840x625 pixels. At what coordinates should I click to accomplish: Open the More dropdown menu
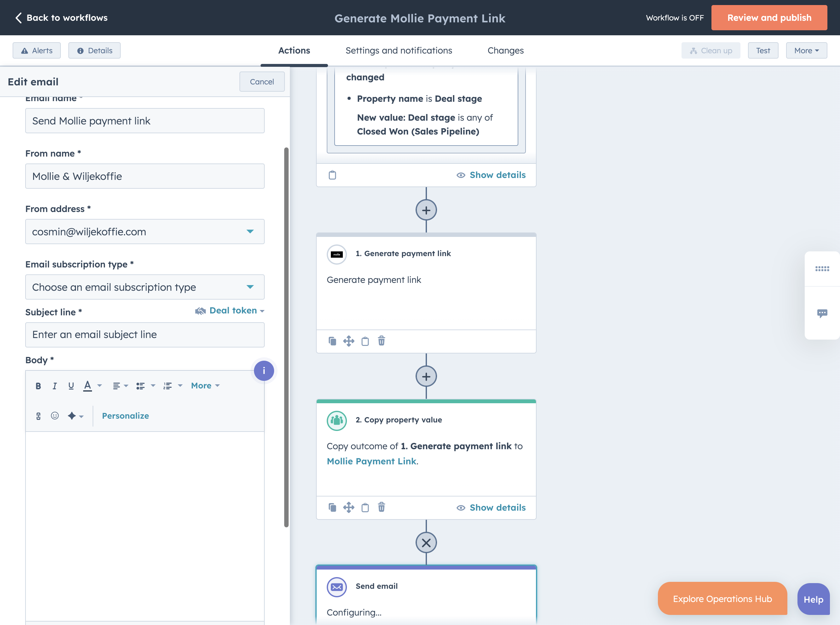[806, 51]
